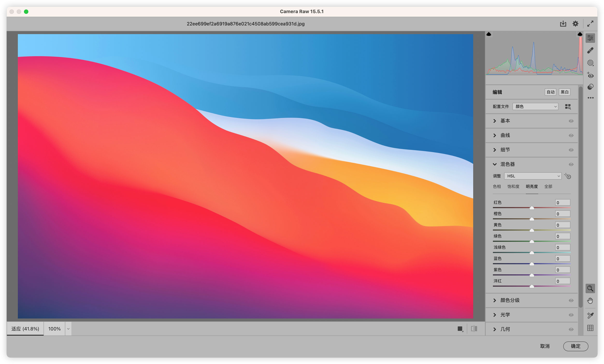Activate the targeted adjustment tool in Mixer

pos(568,176)
